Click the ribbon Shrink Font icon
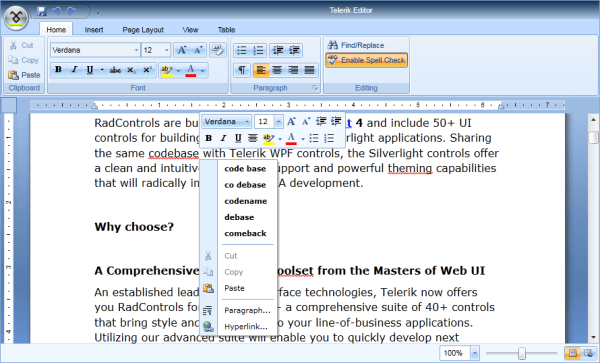The image size is (600, 363). click(x=198, y=50)
